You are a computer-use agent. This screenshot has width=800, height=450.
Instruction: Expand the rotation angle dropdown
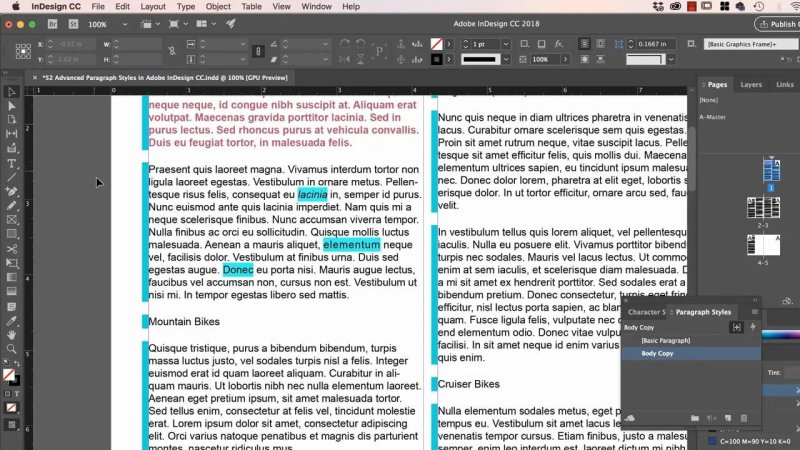pos(325,44)
